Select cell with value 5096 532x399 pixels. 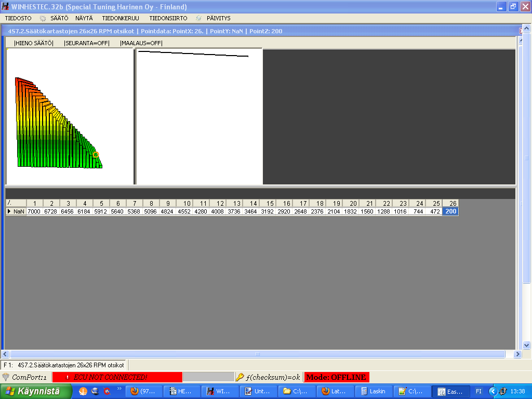(150, 211)
